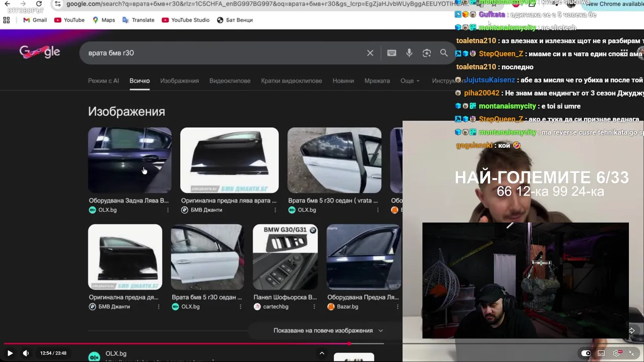Viewport: 644px width, 362px height.
Task: Open the BMW G30/G31 switch panel thumbnail
Action: (x=285, y=257)
